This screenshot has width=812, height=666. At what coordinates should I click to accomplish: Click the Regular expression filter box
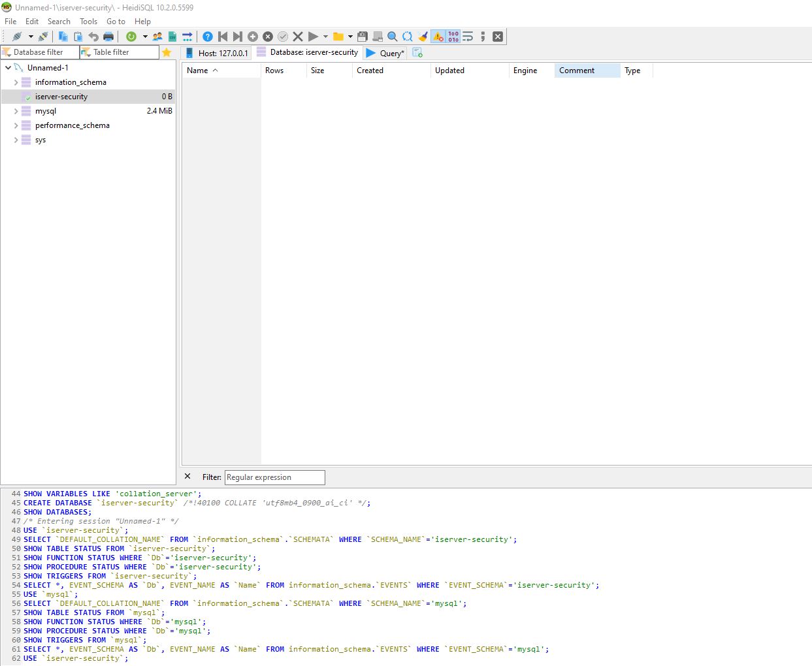[274, 477]
